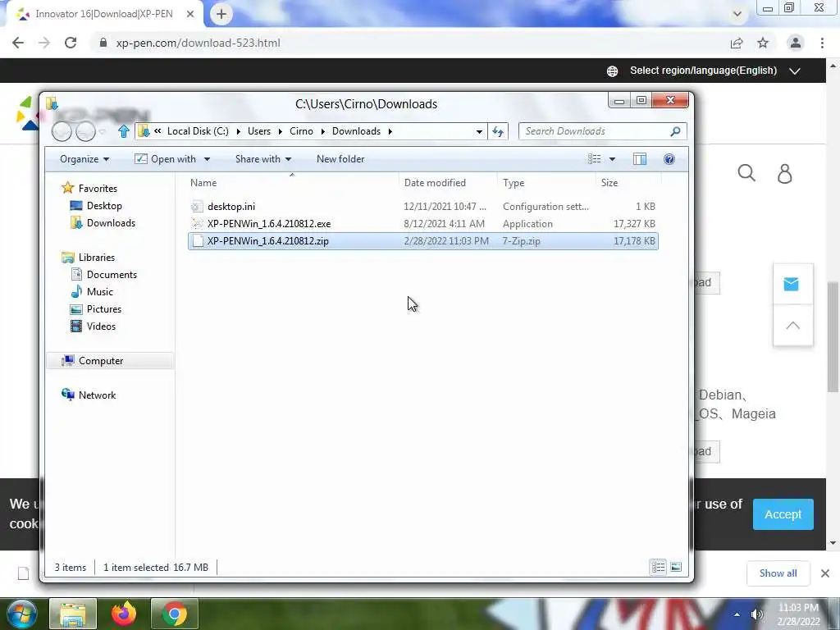Click Show all downloads button
Screen dimensions: 840x630
coord(778,573)
